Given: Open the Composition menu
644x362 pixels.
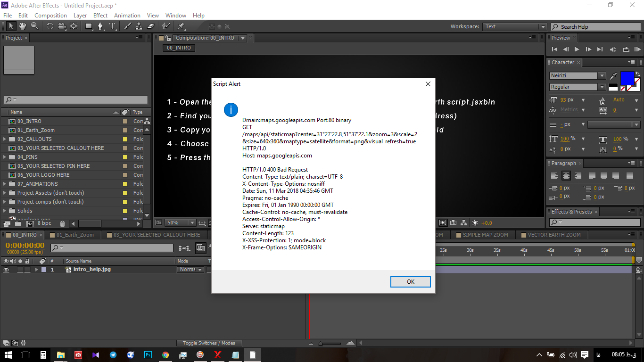Looking at the screenshot, I should coord(50,16).
